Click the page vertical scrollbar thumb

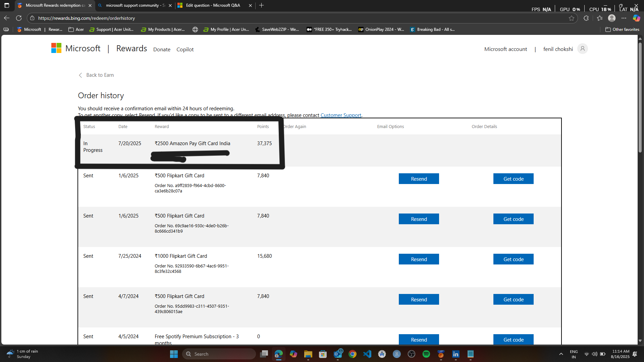pos(640,97)
